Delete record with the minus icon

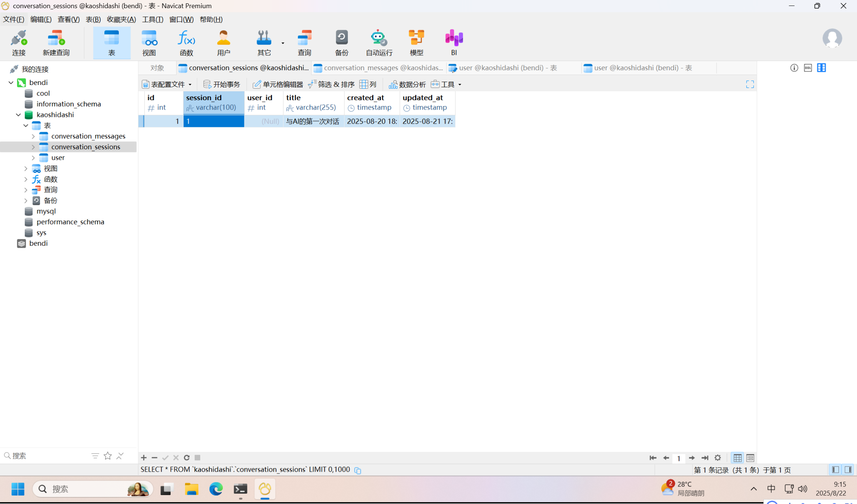coord(155,458)
